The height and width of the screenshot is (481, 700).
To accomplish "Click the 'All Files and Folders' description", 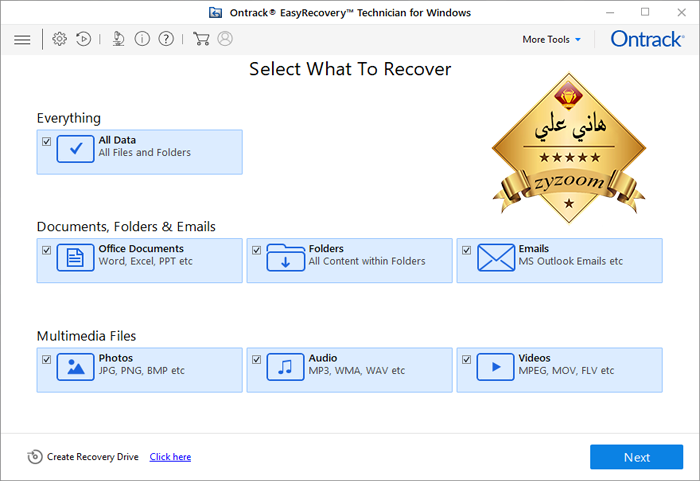I will pos(145,153).
